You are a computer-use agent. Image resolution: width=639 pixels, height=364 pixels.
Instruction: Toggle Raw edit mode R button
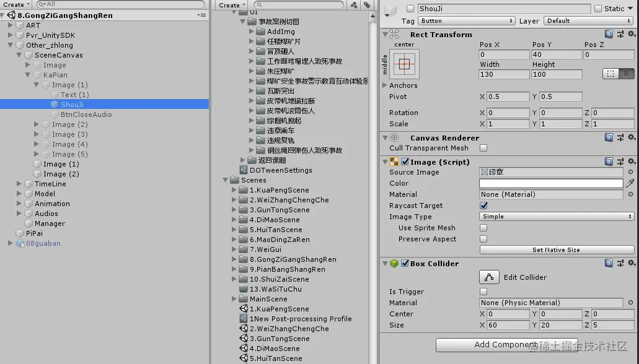[x=626, y=74]
